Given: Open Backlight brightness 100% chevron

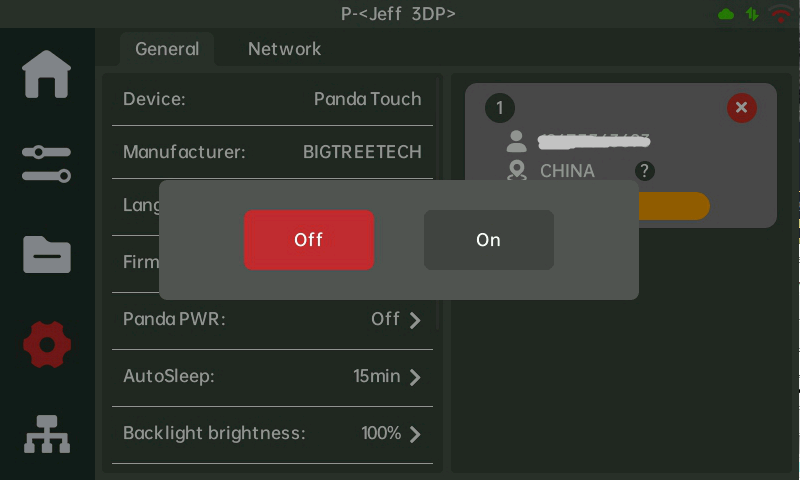Looking at the screenshot, I should [415, 434].
